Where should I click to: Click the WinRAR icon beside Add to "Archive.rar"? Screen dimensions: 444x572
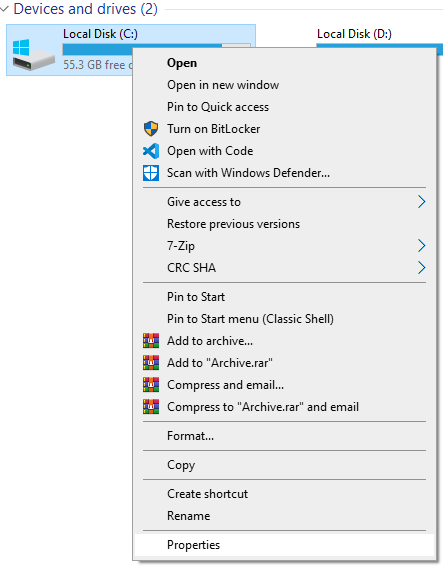tap(151, 363)
